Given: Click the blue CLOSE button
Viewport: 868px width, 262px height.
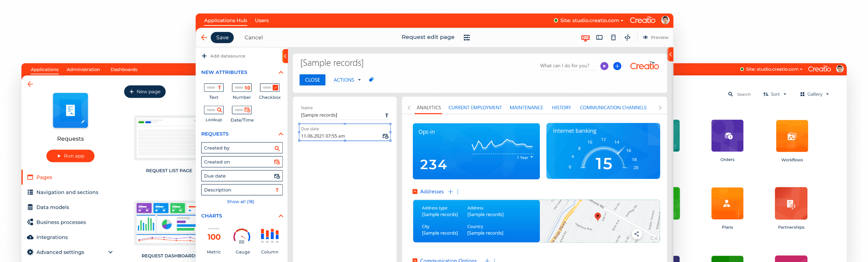Looking at the screenshot, I should pos(312,80).
